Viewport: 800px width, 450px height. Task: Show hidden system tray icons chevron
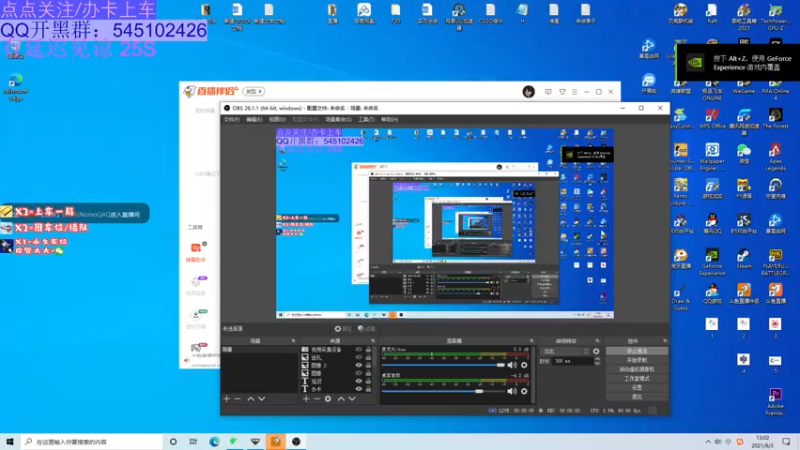[708, 442]
